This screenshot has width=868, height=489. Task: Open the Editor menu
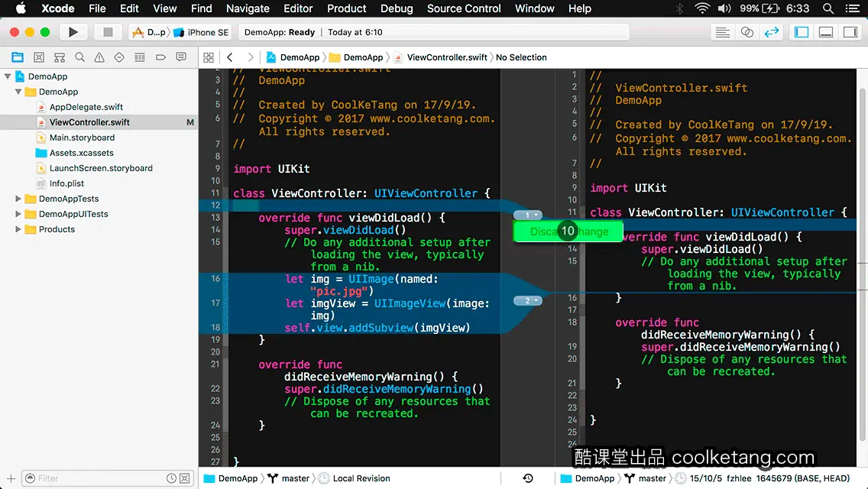point(298,8)
